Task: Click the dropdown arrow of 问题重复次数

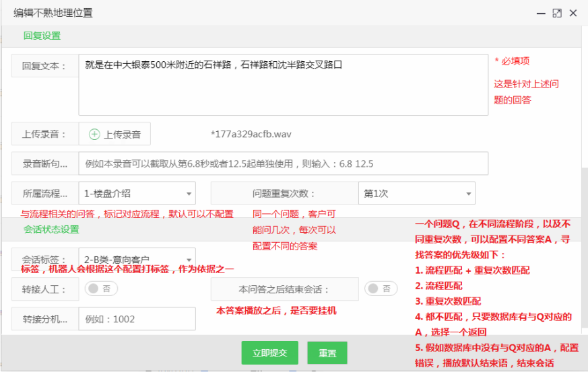Action: (468, 194)
